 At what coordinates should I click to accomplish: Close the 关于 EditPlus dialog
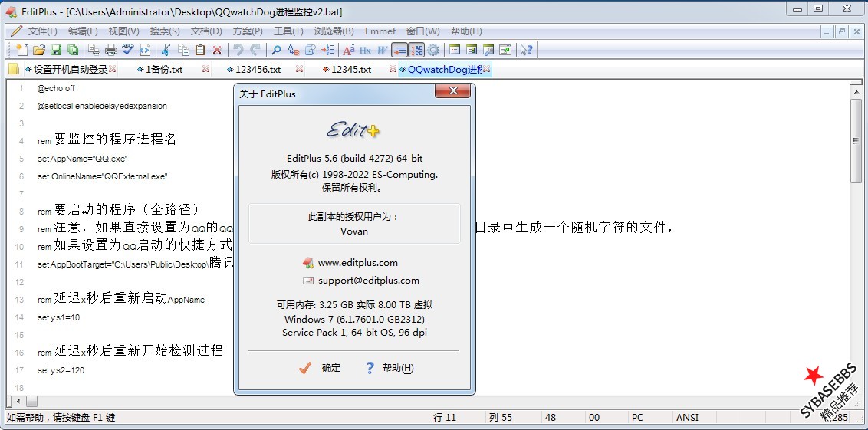[453, 90]
